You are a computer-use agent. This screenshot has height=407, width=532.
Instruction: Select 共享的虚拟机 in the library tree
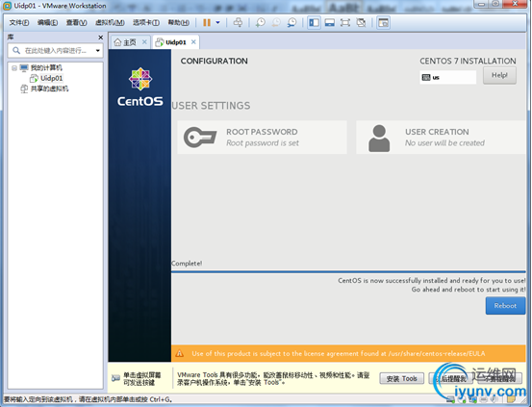point(49,89)
